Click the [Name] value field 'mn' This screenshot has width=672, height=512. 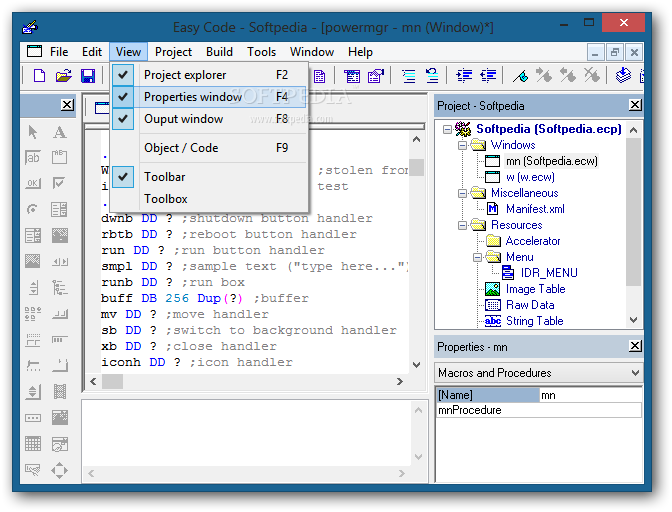click(591, 395)
